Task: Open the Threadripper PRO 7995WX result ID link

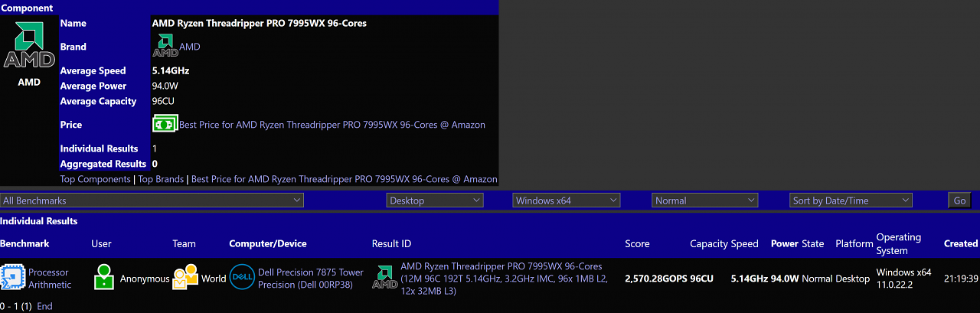Action: tap(504, 279)
